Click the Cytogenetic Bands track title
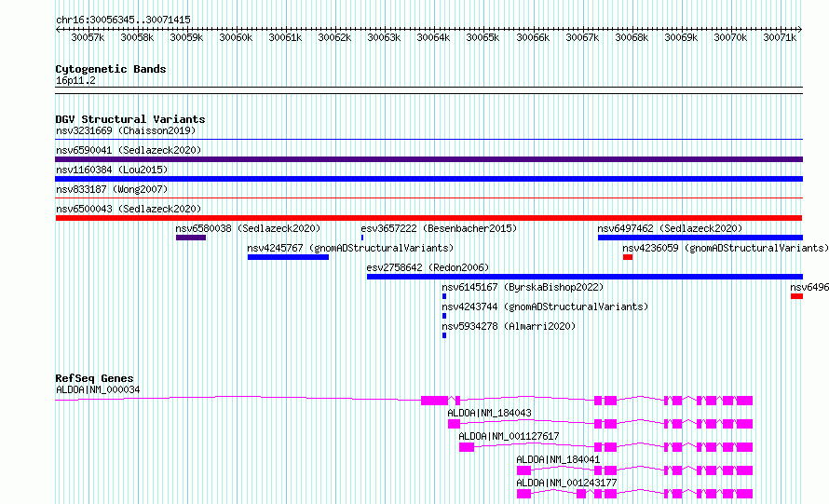The image size is (829, 504). [x=111, y=69]
